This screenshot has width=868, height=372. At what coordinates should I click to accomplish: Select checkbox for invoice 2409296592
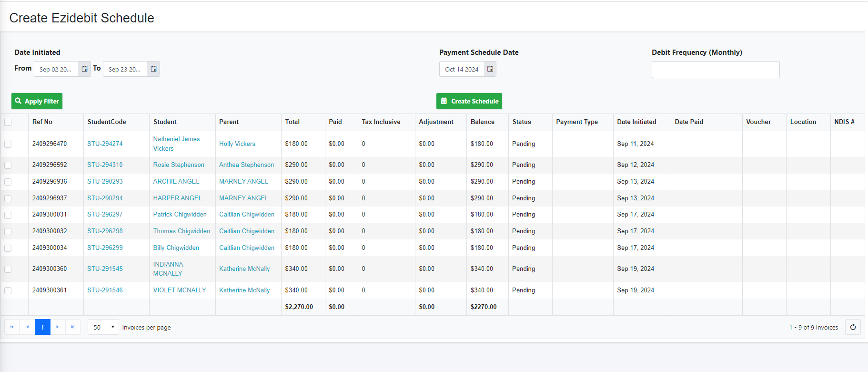coord(8,165)
